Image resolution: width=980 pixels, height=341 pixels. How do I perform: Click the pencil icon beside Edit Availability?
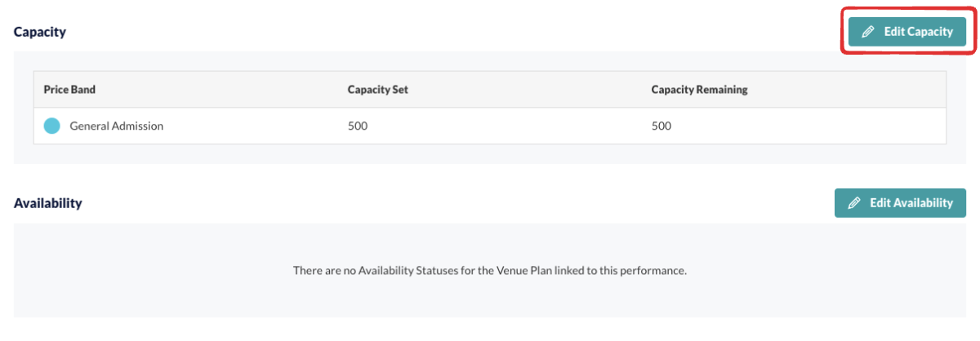click(854, 203)
